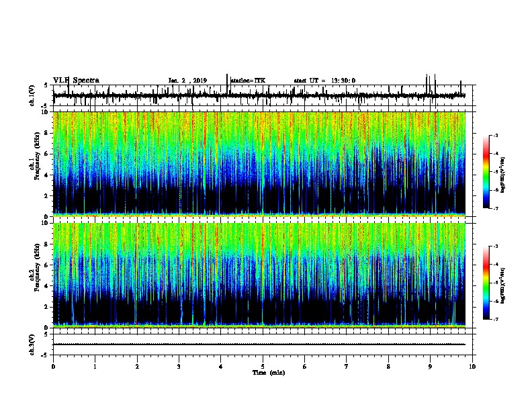Select the "Jan. 2, 2019" date label
Image resolution: width=532 pixels, height=411 pixels.
(x=187, y=81)
